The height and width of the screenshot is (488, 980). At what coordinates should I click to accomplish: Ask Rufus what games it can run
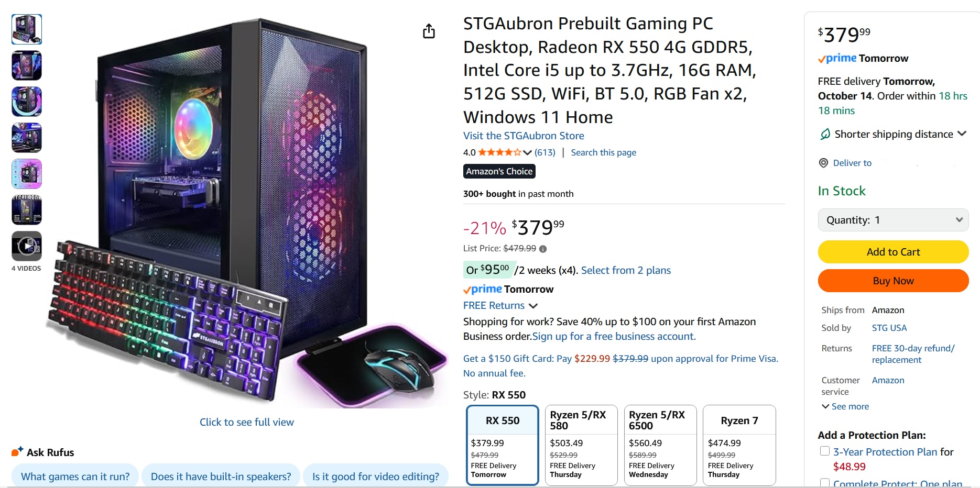click(x=75, y=476)
